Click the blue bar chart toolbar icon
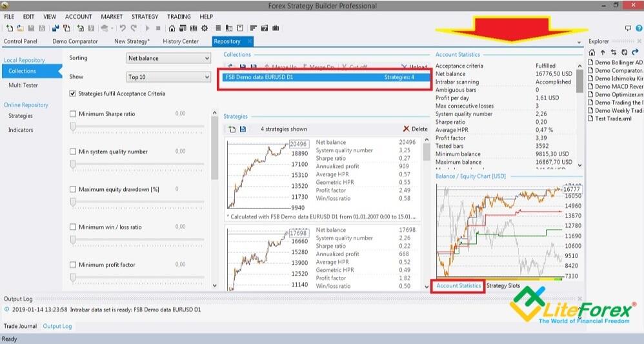 tap(55, 28)
